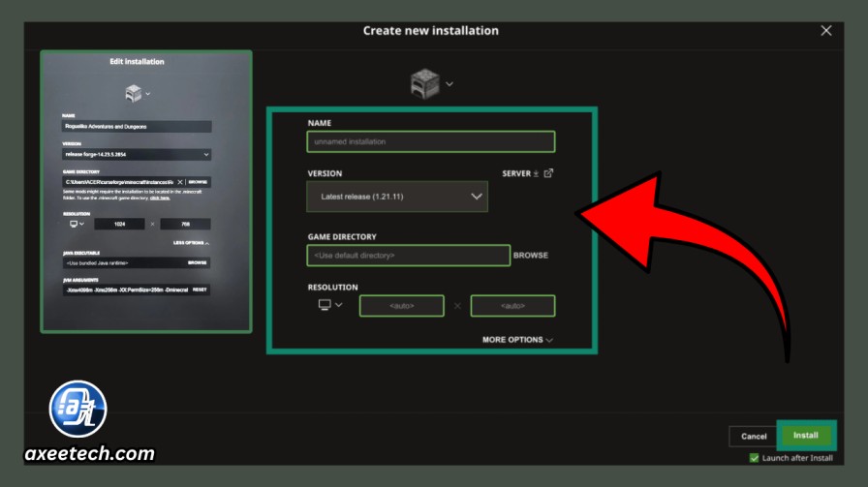Follow the 'click here' link in Edit installation
868x487 pixels.
[x=160, y=198]
